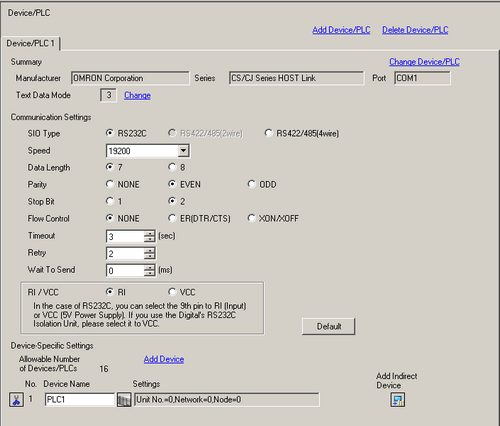Open the Speed dropdown showing 19200

coord(183,151)
